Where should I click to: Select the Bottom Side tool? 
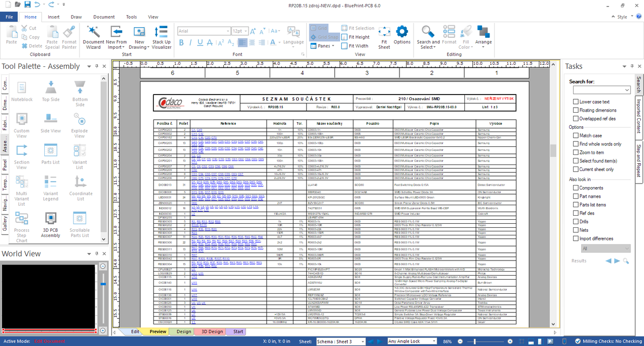tap(79, 94)
